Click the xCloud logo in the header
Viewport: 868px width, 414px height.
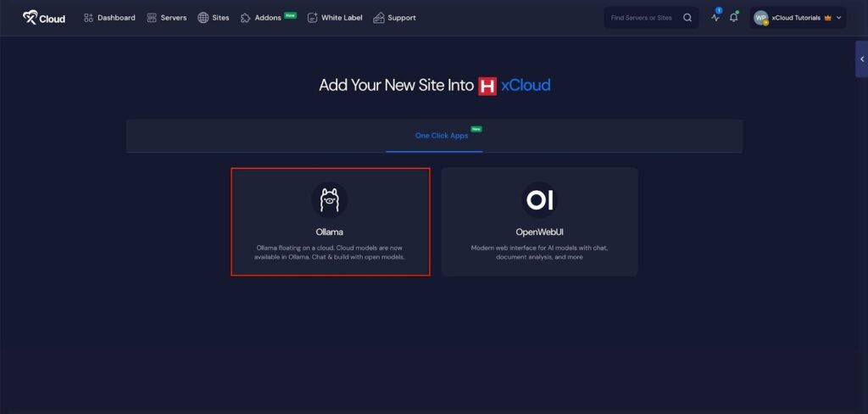[43, 17]
